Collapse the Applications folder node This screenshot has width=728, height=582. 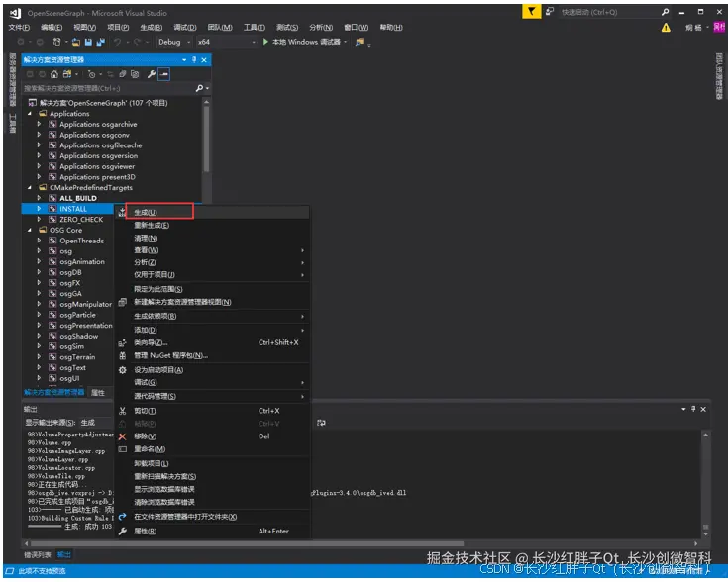tap(30, 114)
